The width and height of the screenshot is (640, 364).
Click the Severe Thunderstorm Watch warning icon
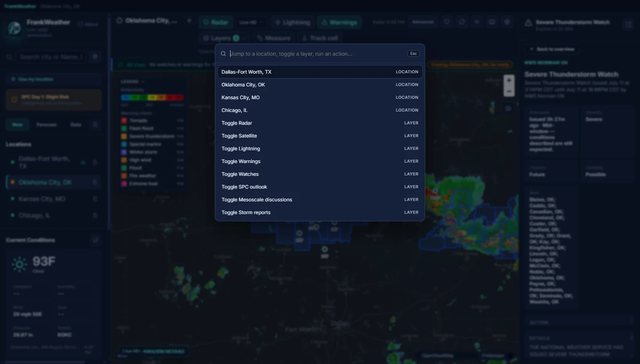pyautogui.click(x=528, y=23)
